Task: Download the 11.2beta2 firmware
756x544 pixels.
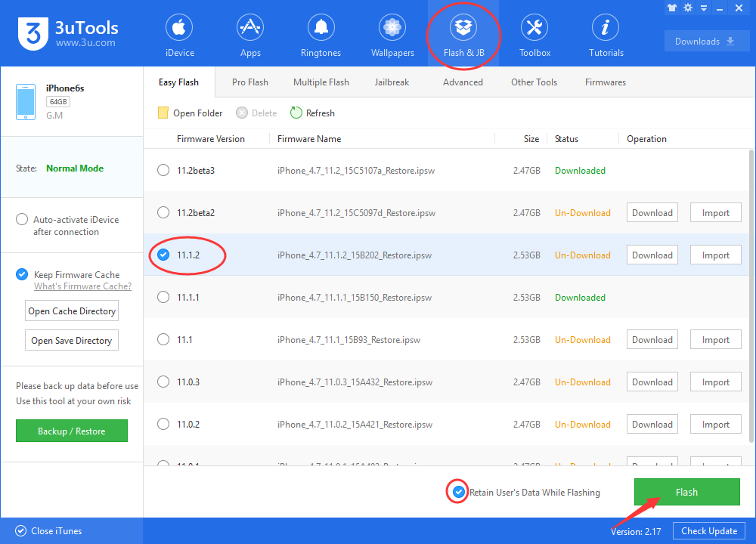Action: coord(652,212)
